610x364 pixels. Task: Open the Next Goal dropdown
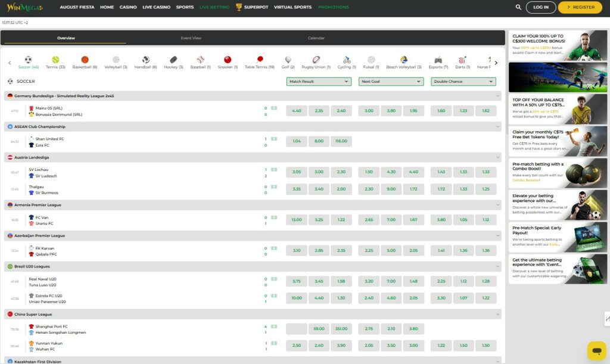[x=391, y=81]
